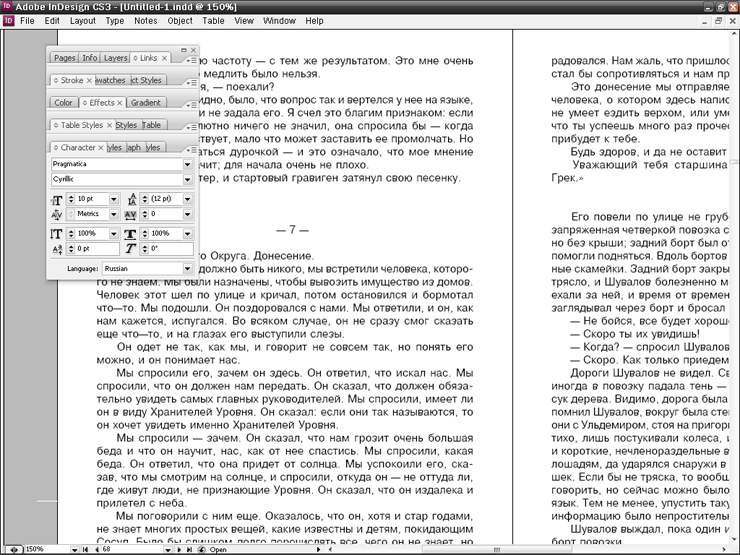Open the Cyrillic font style dropdown

coord(187,179)
